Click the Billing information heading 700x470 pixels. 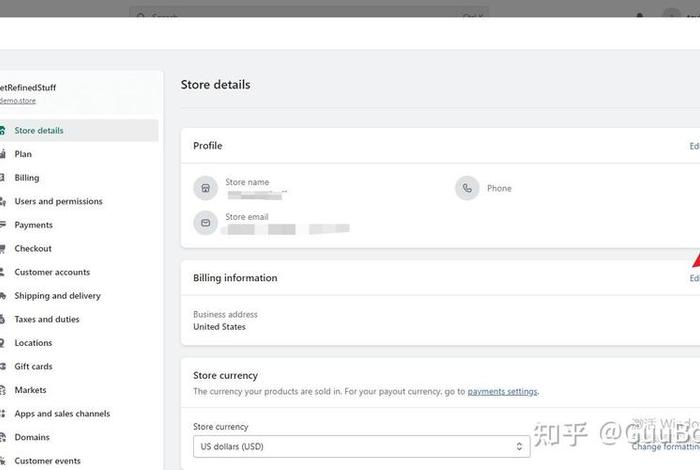[x=235, y=278]
